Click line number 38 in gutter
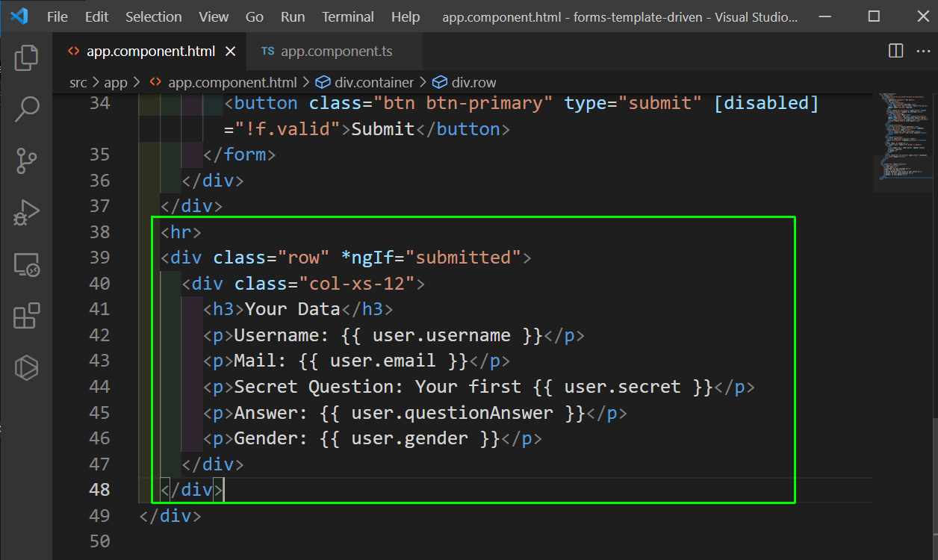This screenshot has height=560, width=938. [x=100, y=231]
